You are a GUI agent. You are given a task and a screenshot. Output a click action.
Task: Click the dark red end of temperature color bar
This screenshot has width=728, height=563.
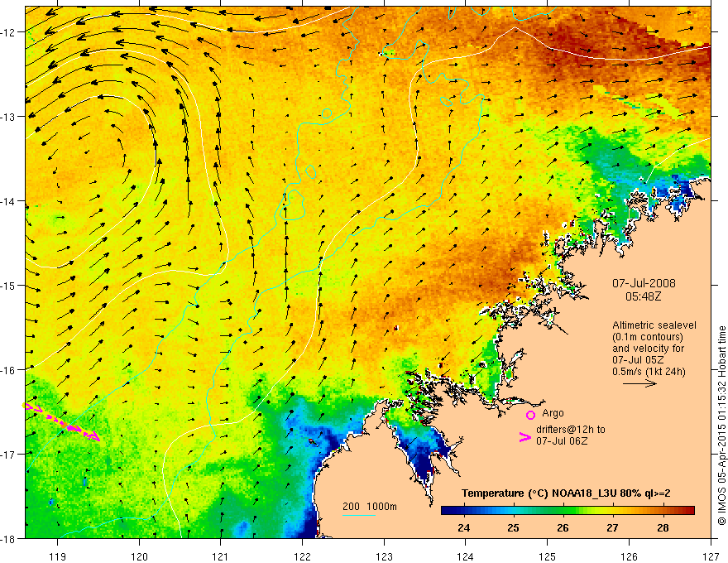[x=688, y=511]
